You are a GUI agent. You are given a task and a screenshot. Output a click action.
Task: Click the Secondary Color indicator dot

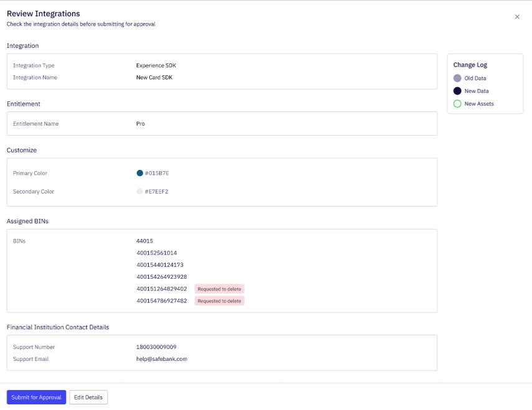coord(139,192)
